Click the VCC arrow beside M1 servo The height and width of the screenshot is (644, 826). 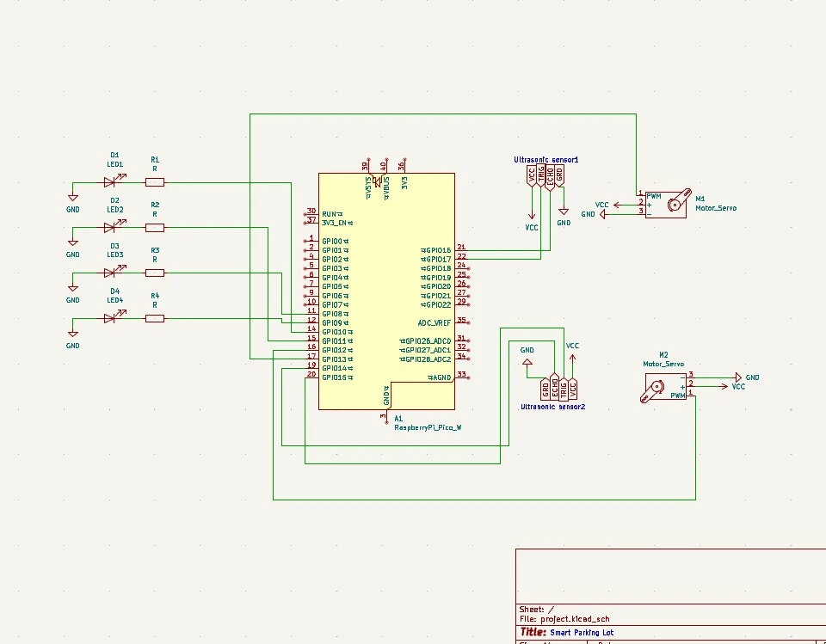pos(619,205)
